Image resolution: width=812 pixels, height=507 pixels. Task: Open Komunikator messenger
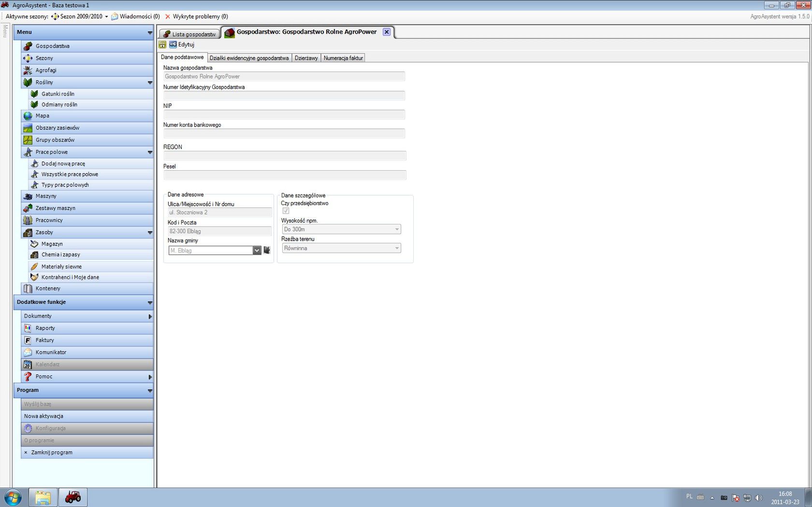pos(87,352)
